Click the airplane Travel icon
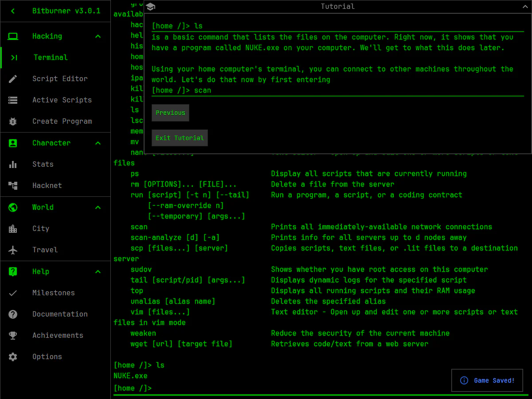Image resolution: width=532 pixels, height=399 pixels. (13, 250)
